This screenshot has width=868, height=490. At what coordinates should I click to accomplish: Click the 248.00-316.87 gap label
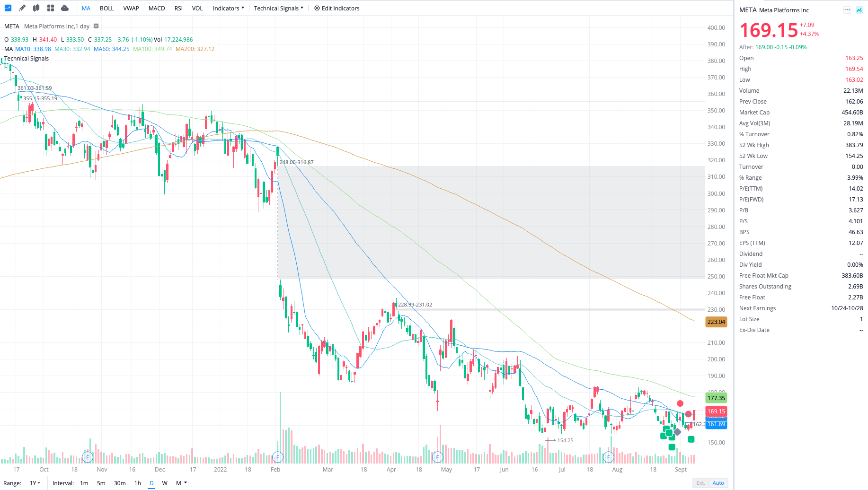click(x=297, y=162)
